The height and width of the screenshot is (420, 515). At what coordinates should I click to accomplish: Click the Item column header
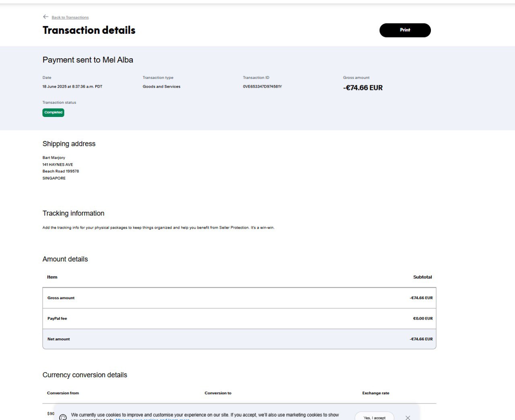(x=52, y=277)
